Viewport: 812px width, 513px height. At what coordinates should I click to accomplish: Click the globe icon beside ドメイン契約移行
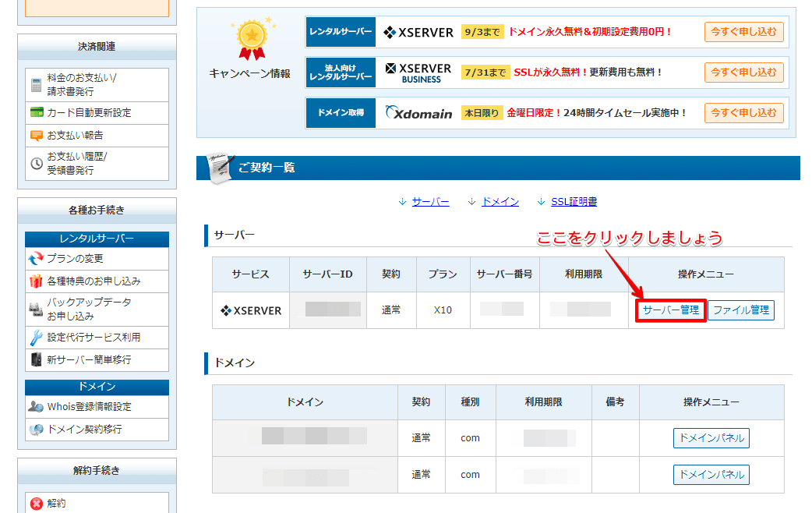click(x=37, y=430)
